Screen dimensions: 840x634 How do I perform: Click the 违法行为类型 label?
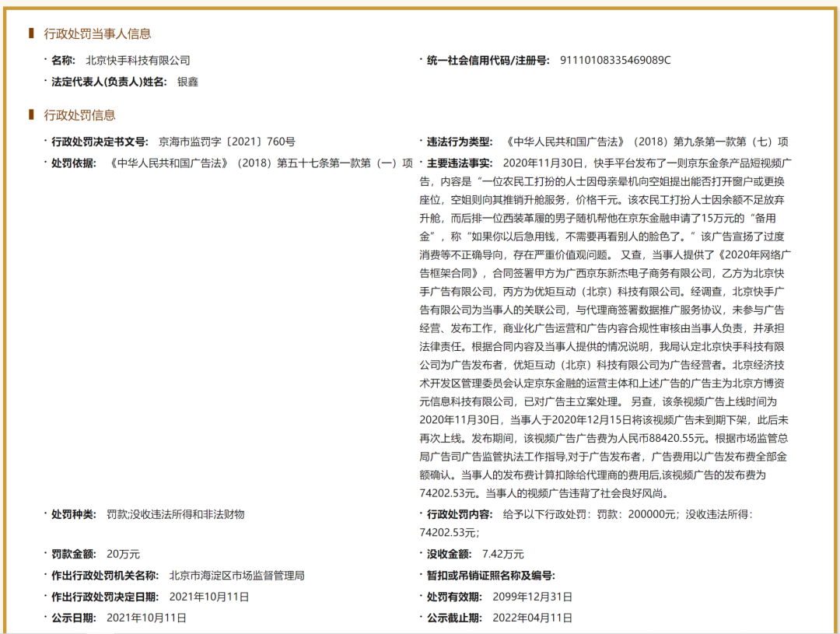pos(459,142)
